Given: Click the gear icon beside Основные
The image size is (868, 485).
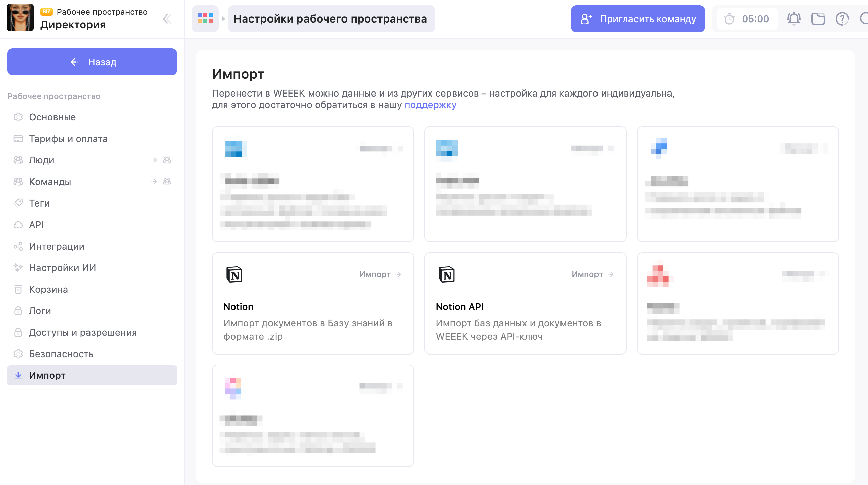Looking at the screenshot, I should coord(18,117).
